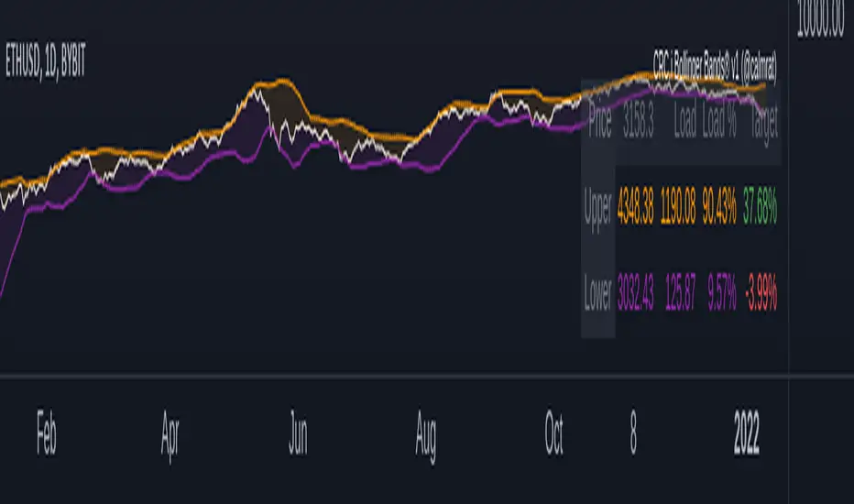Click the upper band value 4348.38
854x504 pixels.
tap(636, 205)
